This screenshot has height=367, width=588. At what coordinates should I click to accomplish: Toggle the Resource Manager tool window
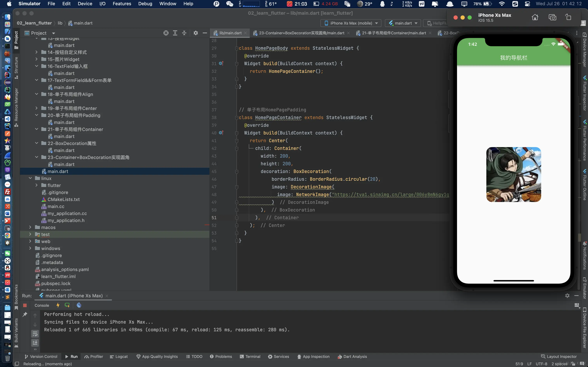click(16, 107)
